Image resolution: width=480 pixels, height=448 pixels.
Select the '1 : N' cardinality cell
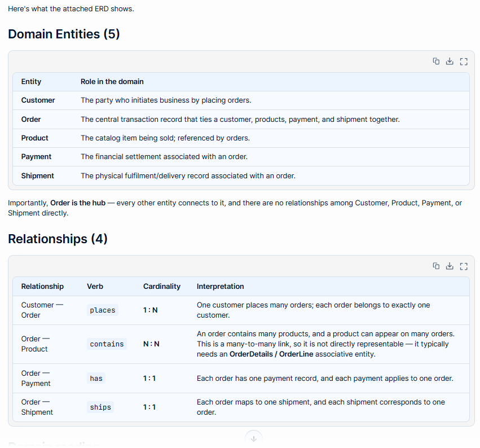(150, 310)
